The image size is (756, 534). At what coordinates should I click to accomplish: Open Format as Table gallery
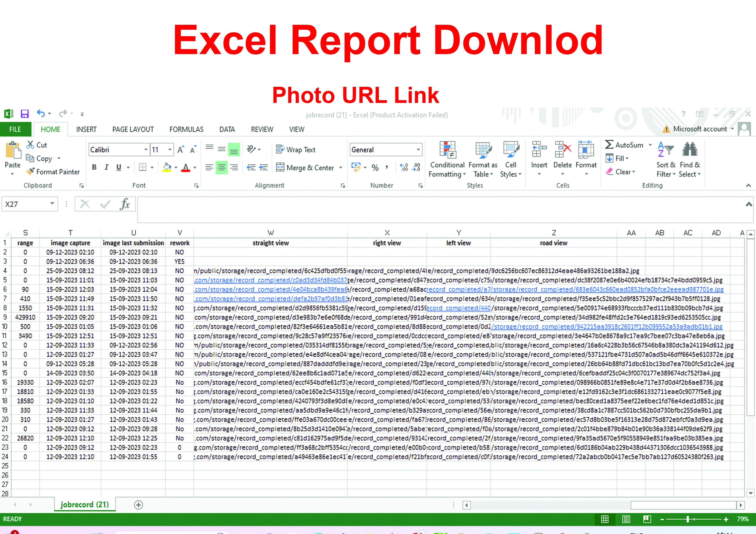coord(483,160)
